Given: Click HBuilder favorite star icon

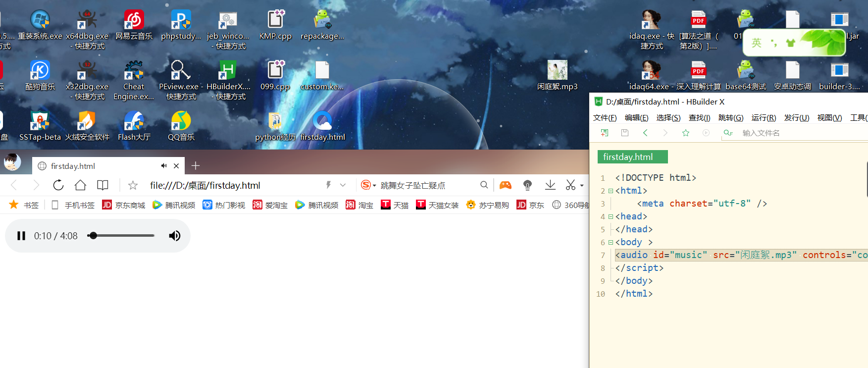Looking at the screenshot, I should click(686, 133).
